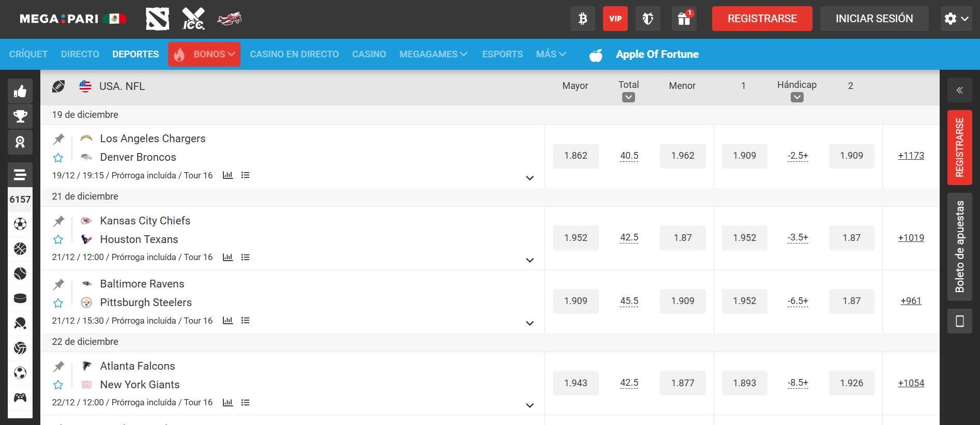Select the volleyball sport icon
980x425 pixels.
coord(20,348)
